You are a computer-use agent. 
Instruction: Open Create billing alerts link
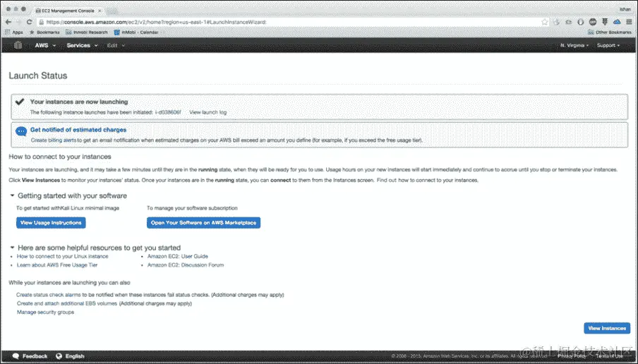pos(54,140)
